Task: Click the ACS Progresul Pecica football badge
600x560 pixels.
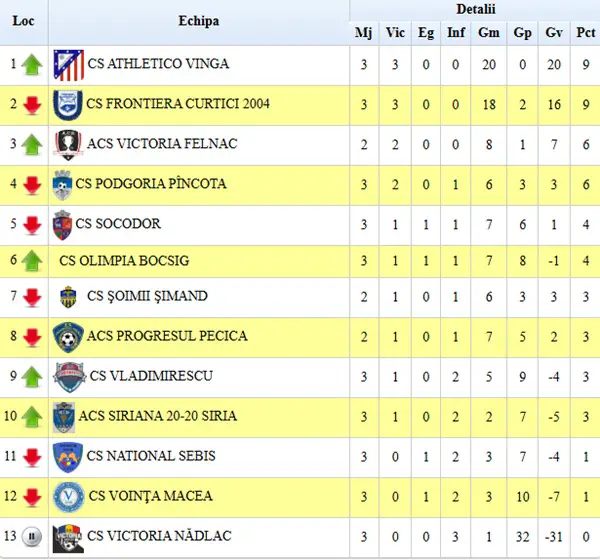Action: point(68,337)
